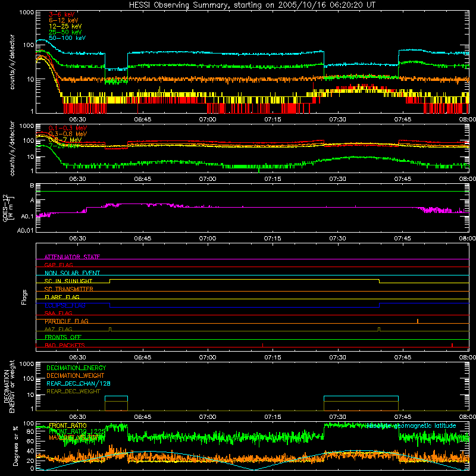
Task: Click the bad packets spike near 07:12
Action: coord(262,345)
